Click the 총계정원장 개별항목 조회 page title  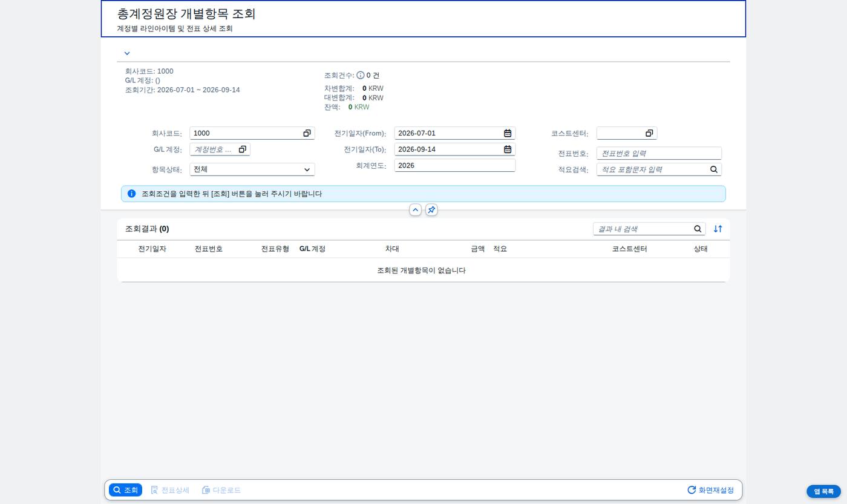click(186, 13)
